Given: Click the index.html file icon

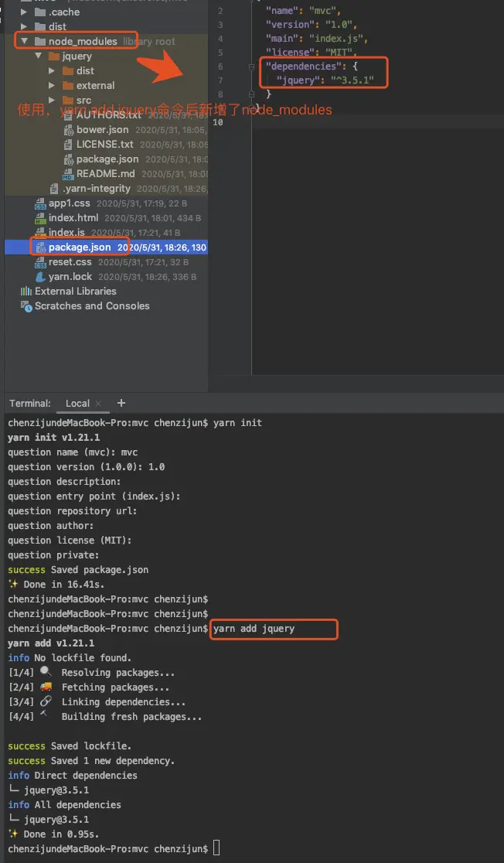Looking at the screenshot, I should coord(40,218).
